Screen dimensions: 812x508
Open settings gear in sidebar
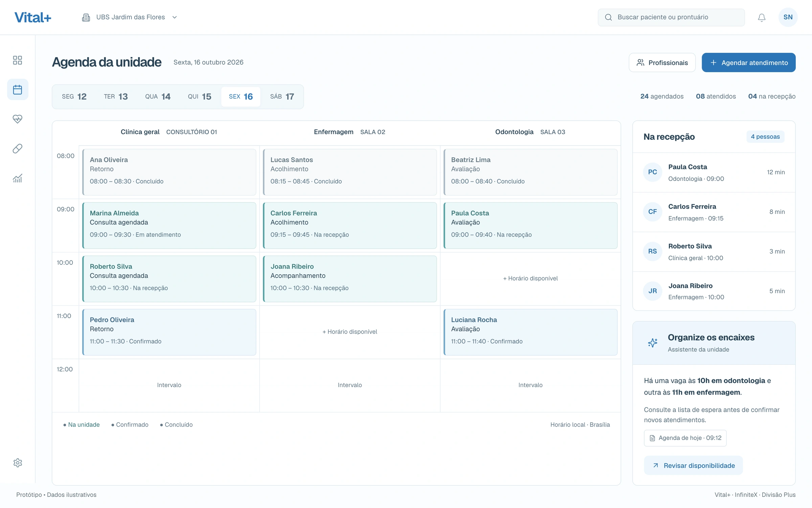click(18, 463)
